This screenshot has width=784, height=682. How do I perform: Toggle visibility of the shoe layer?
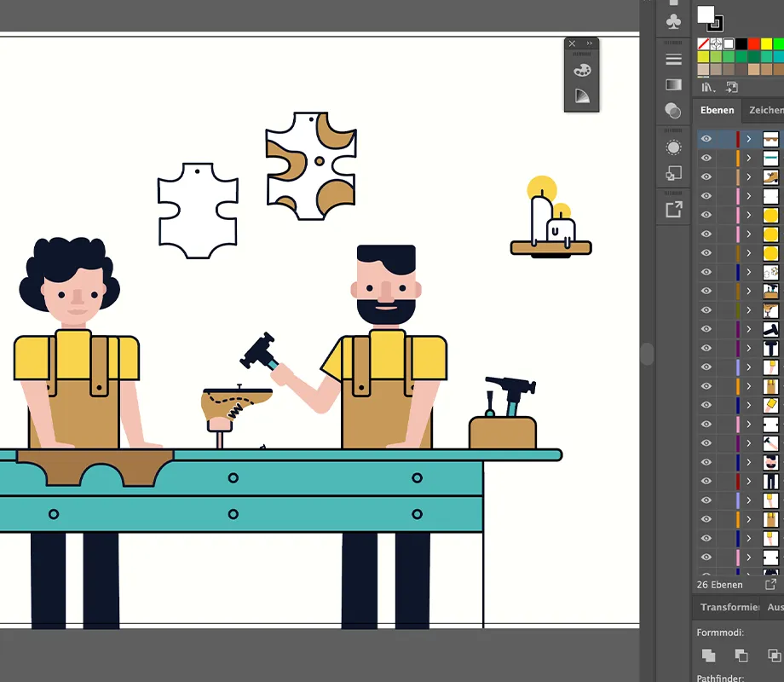pyautogui.click(x=706, y=176)
